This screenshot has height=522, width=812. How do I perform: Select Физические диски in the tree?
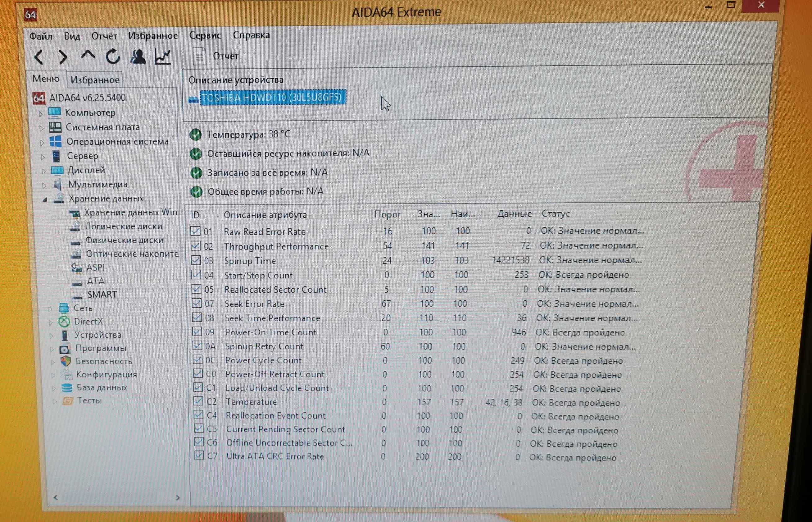point(124,240)
